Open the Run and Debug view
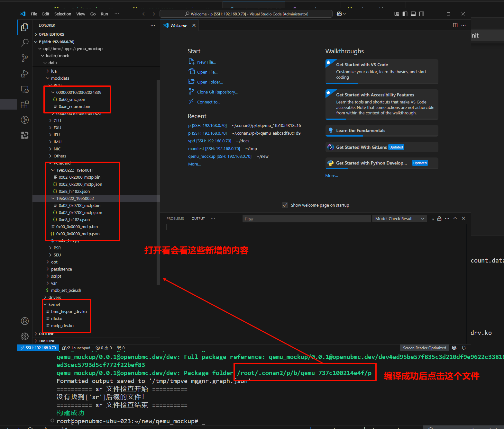 point(25,74)
